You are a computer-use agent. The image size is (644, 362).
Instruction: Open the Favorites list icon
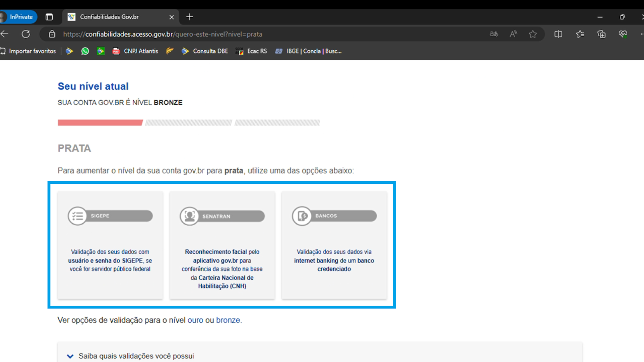pos(580,34)
